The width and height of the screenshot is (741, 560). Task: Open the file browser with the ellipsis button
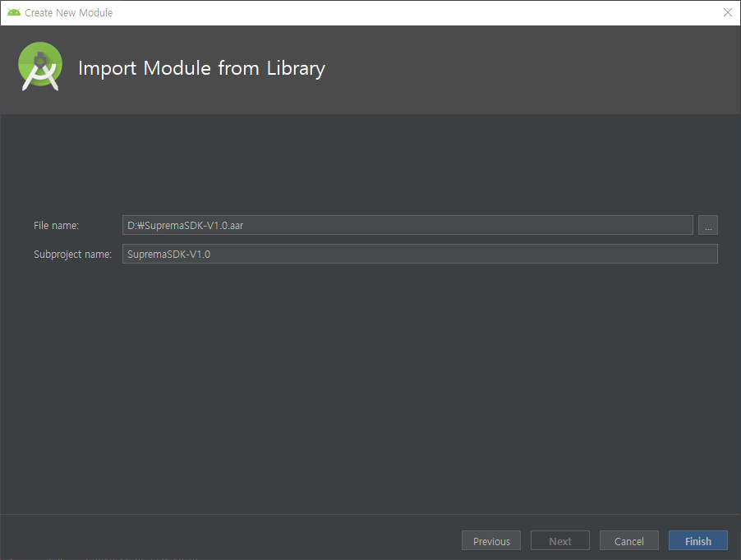pyautogui.click(x=707, y=226)
